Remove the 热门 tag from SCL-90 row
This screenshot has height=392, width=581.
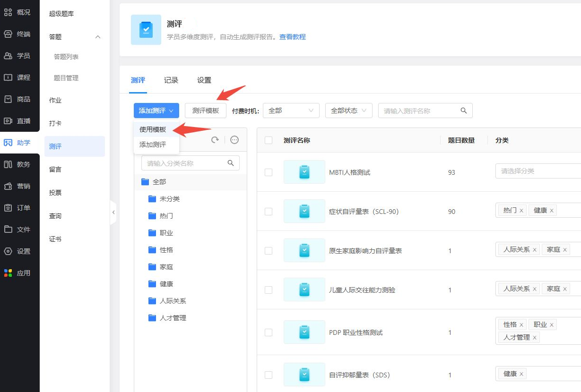tap(521, 211)
